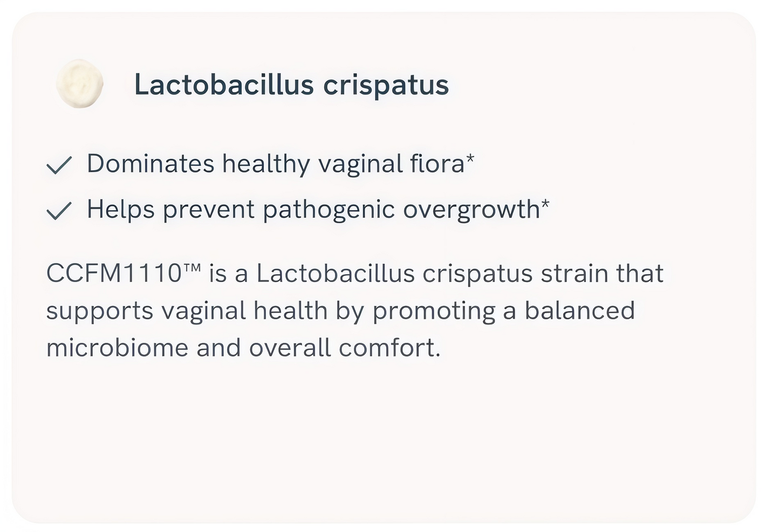
Task: Click the word Dominates in first bullet
Action: (x=151, y=163)
